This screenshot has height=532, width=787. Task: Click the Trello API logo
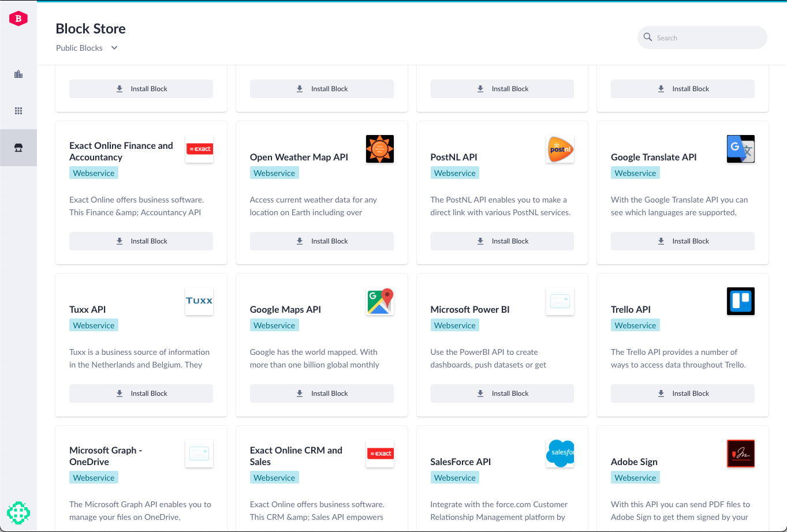(740, 301)
